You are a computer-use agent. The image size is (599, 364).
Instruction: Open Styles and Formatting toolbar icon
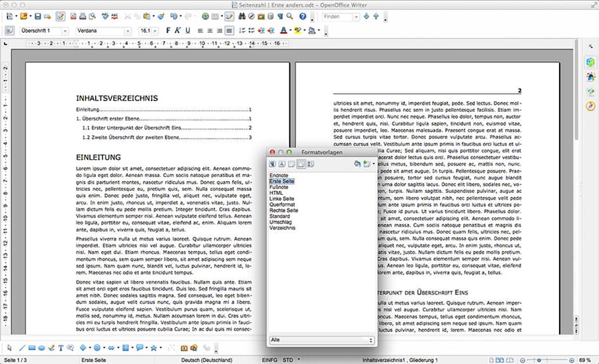click(x=9, y=31)
